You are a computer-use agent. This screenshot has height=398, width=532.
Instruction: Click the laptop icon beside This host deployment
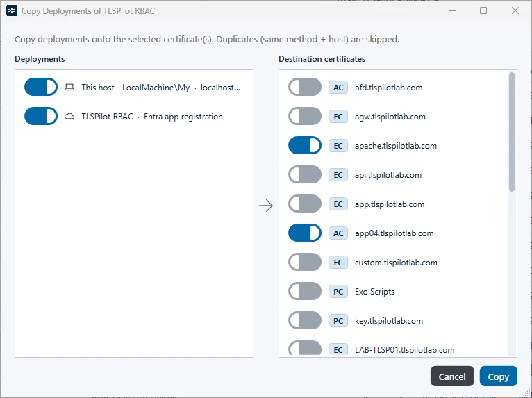pyautogui.click(x=69, y=88)
